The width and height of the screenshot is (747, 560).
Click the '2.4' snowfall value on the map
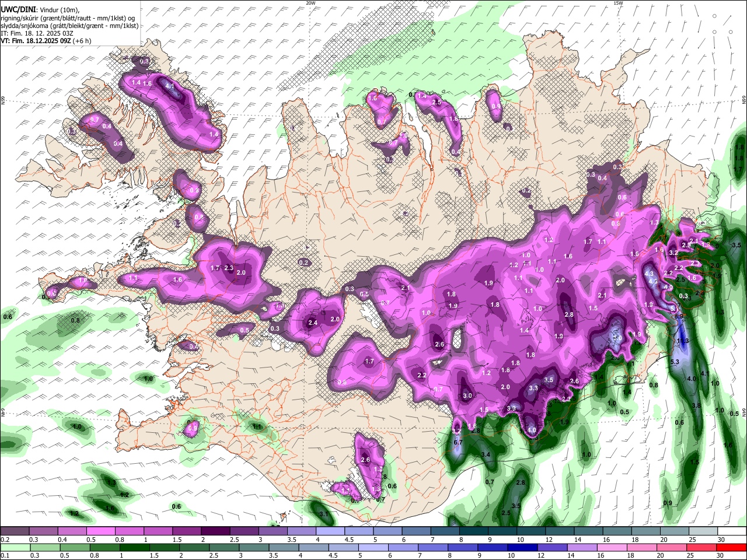[x=313, y=323]
